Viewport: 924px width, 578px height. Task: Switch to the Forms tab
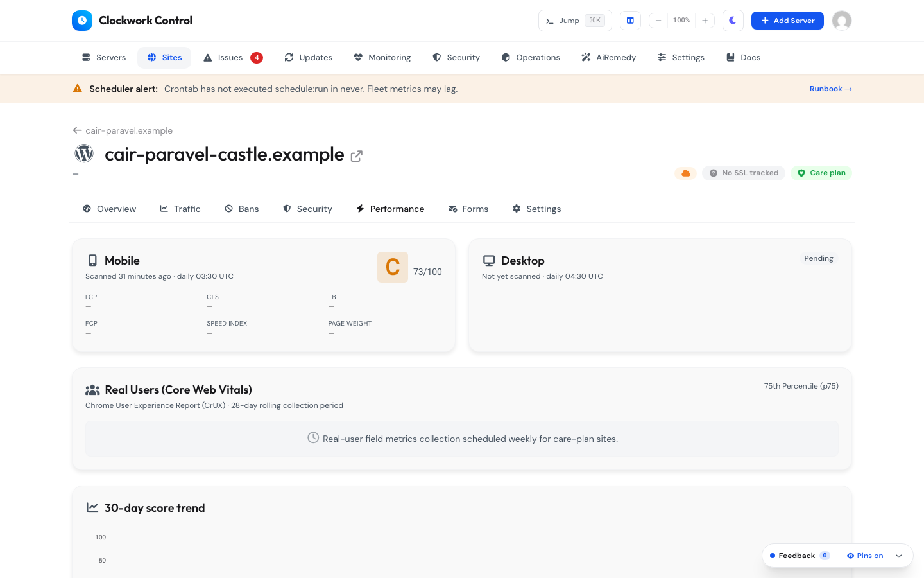(x=468, y=209)
